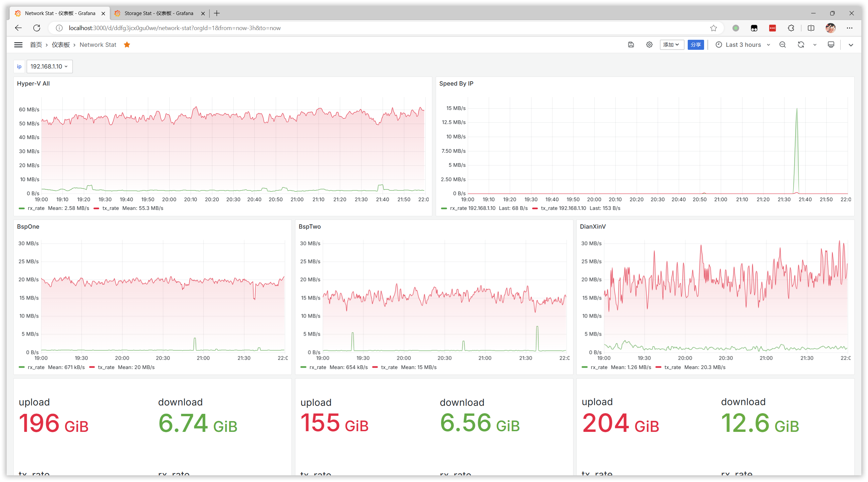The height and width of the screenshot is (482, 868).
Task: Click the save dashboard icon
Action: pyautogui.click(x=631, y=45)
